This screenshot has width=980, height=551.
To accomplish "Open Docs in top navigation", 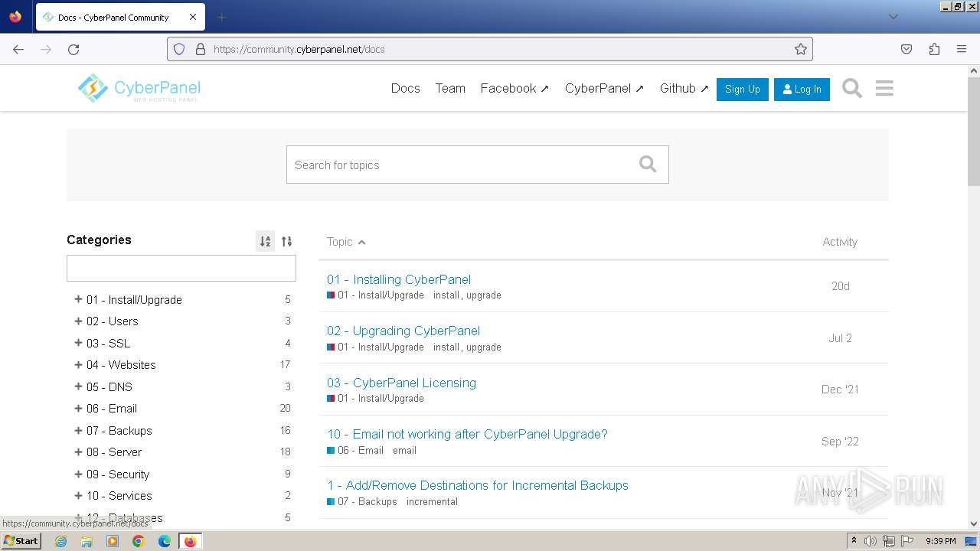I will tap(405, 88).
